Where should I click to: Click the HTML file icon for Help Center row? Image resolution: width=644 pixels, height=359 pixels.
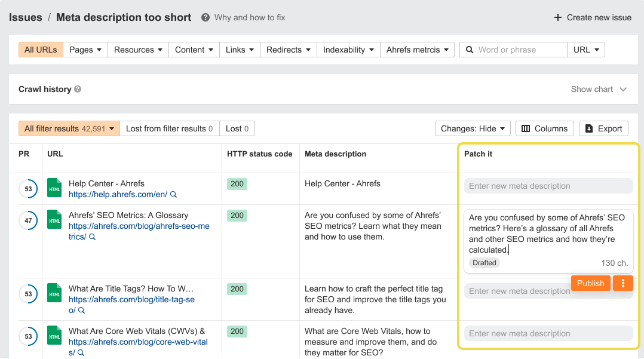coord(54,188)
